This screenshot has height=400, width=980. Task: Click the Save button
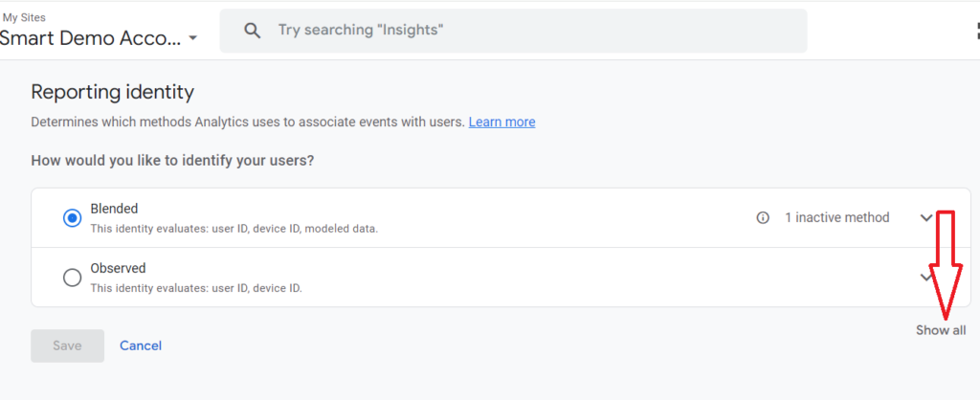point(68,345)
